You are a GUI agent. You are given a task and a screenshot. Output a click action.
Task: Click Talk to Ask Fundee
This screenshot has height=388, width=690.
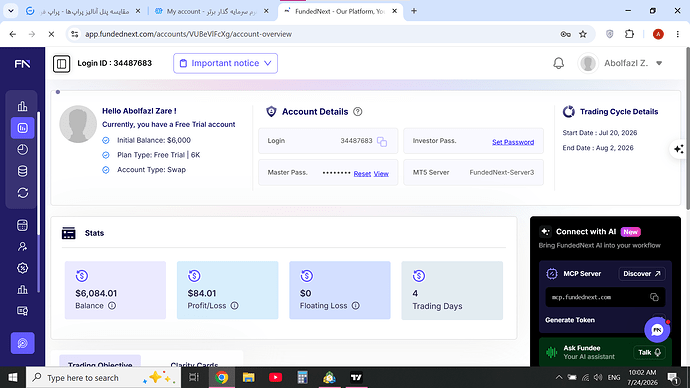click(650, 352)
